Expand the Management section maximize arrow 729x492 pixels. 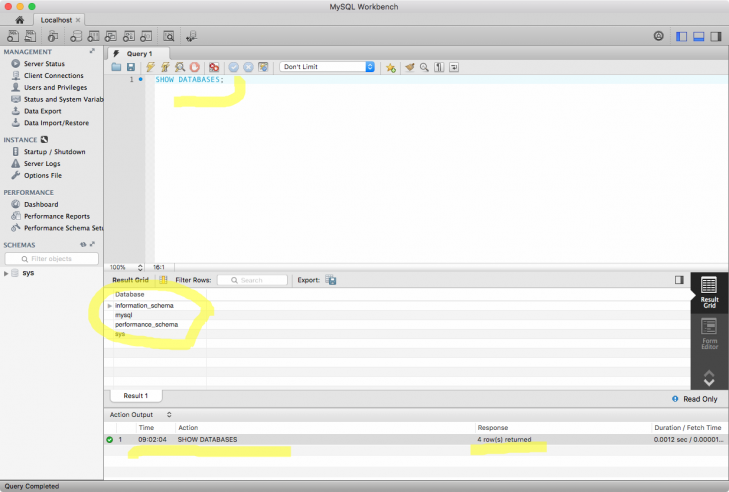coord(92,51)
